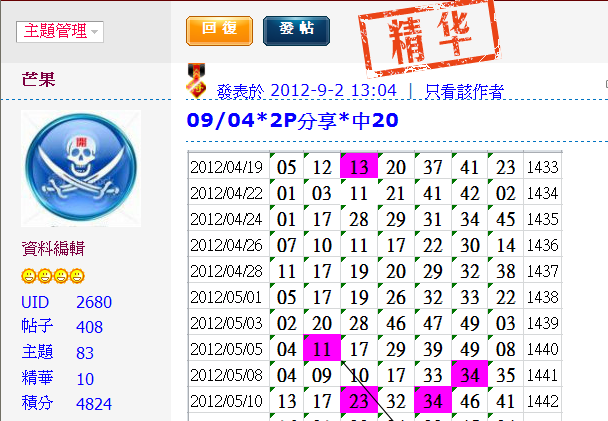Viewport: 608px width, 421px height.
Task: Click the pirate skull avatar image
Action: (x=81, y=169)
